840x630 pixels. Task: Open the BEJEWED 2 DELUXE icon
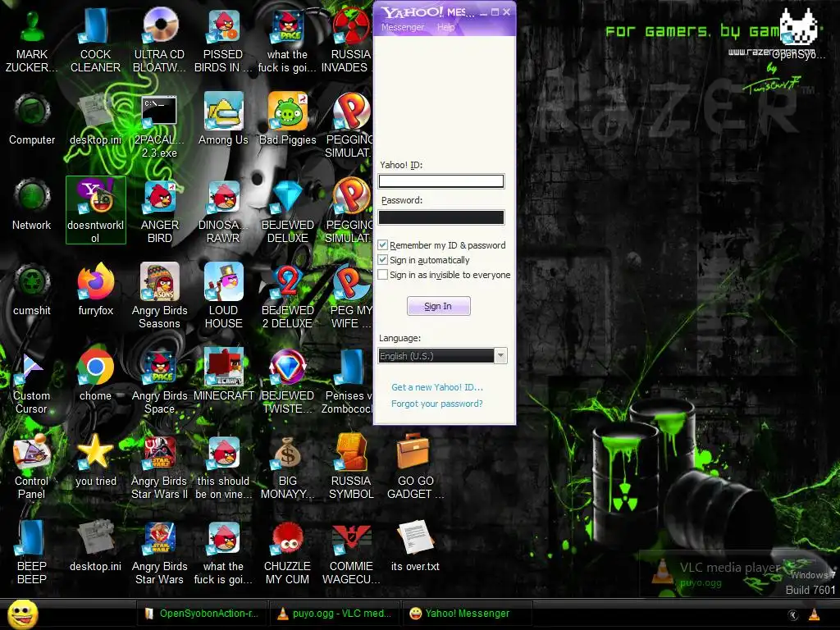pos(288,281)
